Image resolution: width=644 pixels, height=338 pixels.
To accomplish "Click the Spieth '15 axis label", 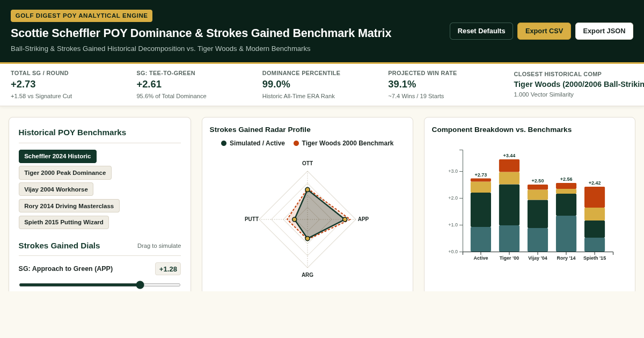I will [595, 258].
